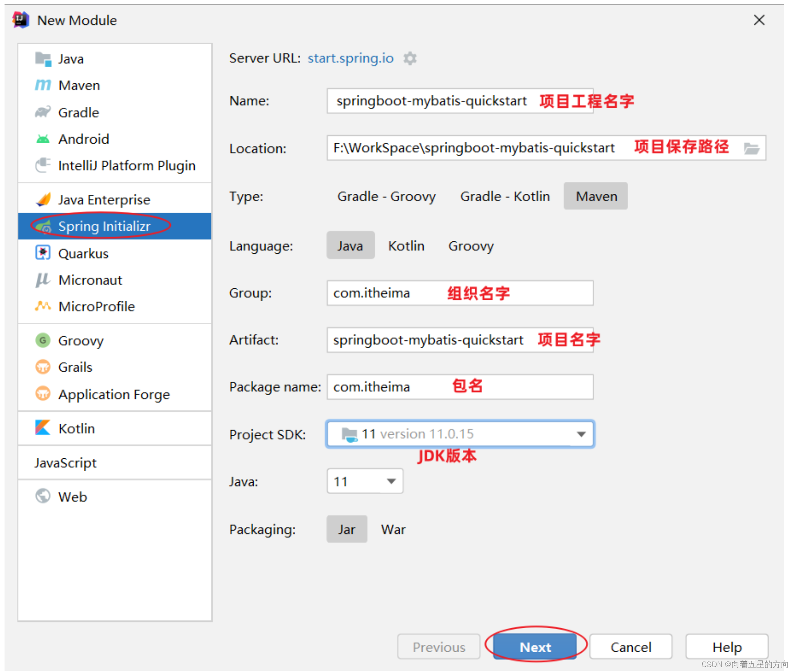The width and height of the screenshot is (794, 672).
Task: Select MicroProfile in the module list
Action: tap(115, 306)
